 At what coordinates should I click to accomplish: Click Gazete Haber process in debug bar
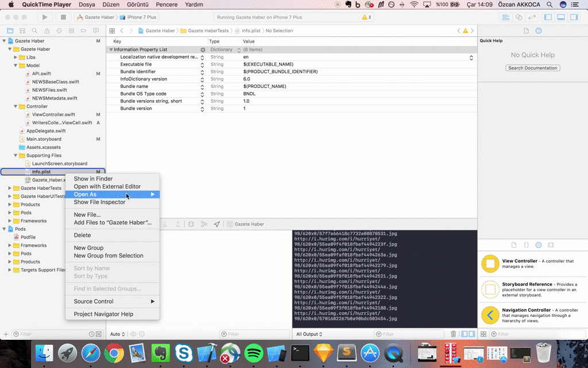pyautogui.click(x=246, y=224)
